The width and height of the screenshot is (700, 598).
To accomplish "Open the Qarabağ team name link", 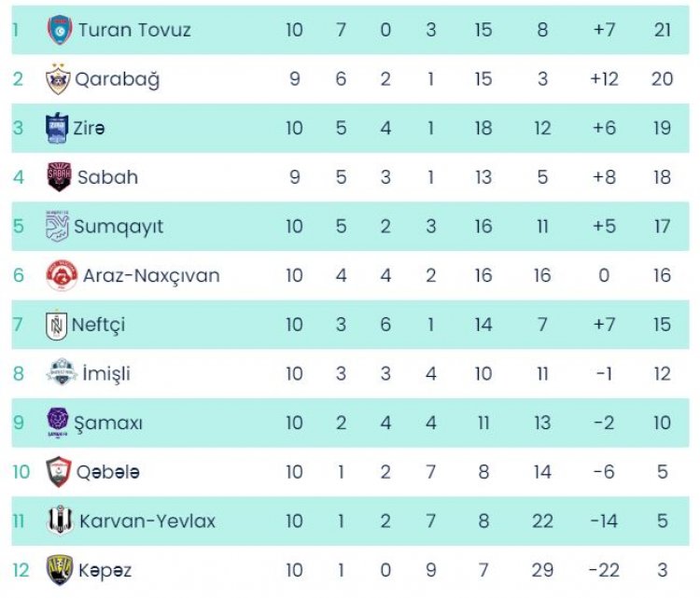I will (x=119, y=79).
